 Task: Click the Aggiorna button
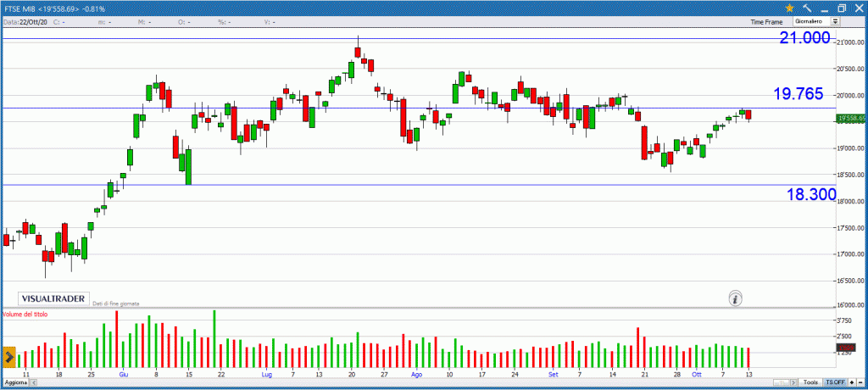pos(15,383)
